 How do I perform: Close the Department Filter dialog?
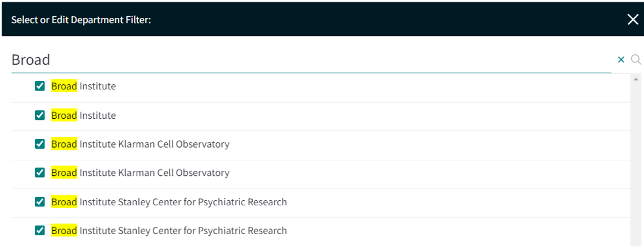[x=633, y=19]
